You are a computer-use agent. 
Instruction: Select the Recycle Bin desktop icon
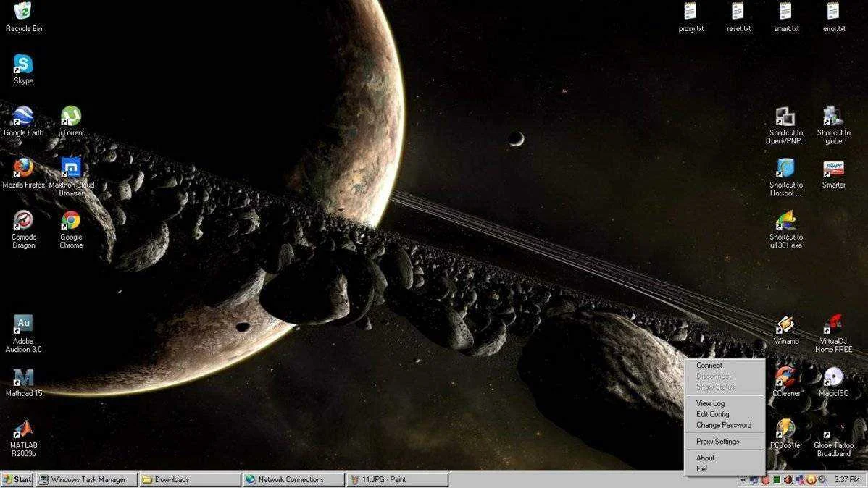click(23, 17)
